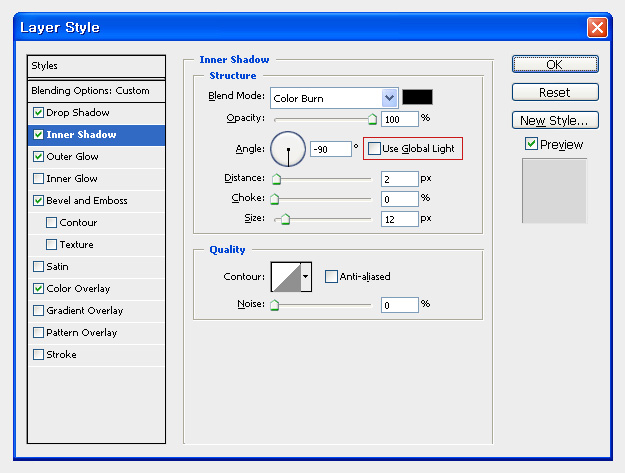Check the Use Global Light option
This screenshot has height=473, width=625.
[x=374, y=149]
